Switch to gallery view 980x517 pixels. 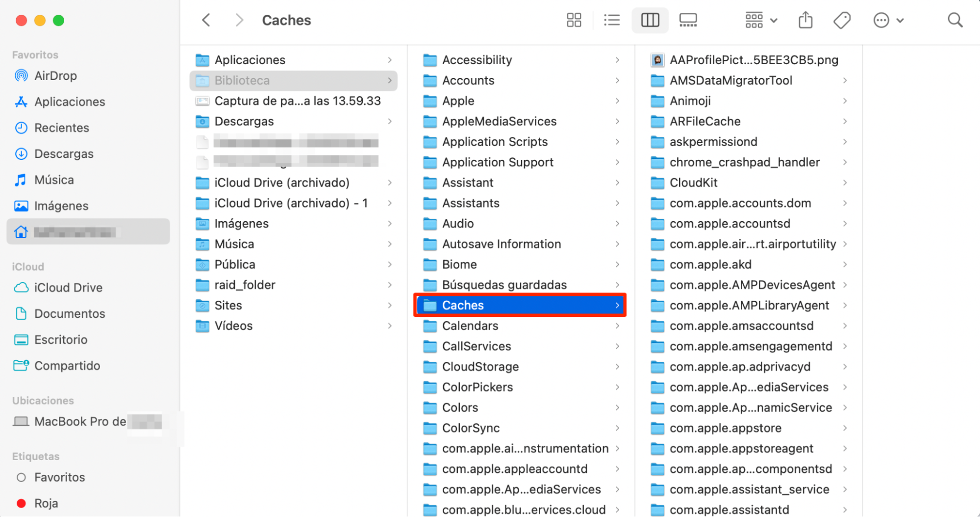[688, 20]
